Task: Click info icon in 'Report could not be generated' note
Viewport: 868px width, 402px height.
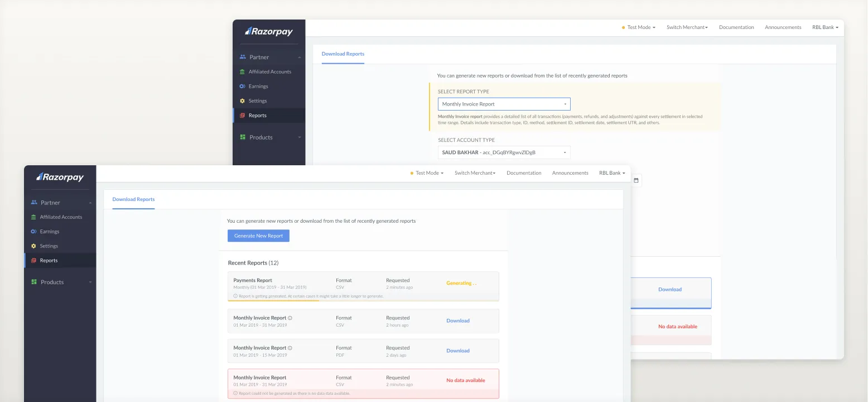Action: pyautogui.click(x=235, y=393)
